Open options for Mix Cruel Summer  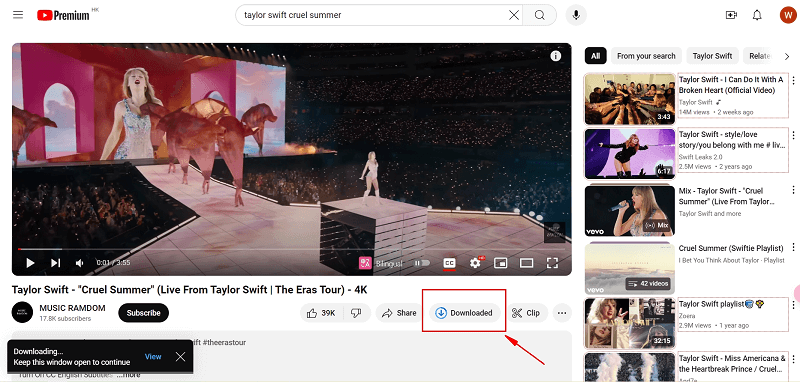coord(793,190)
